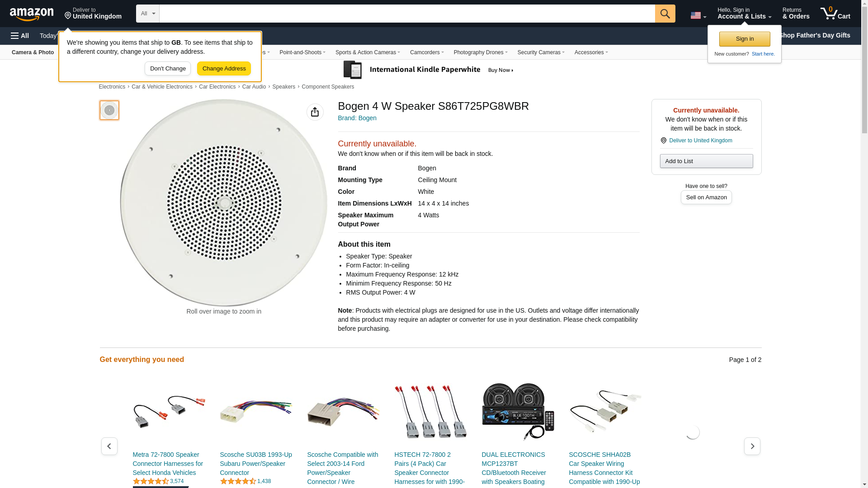
Task: Click the US flag language selector
Action: point(698,15)
